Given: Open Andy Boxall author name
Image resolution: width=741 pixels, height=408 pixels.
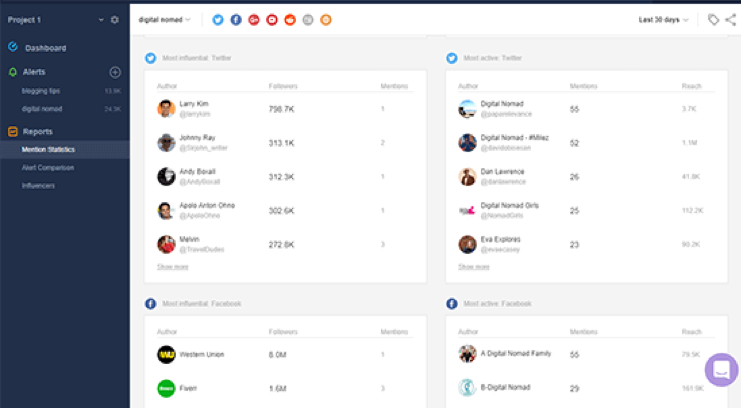Looking at the screenshot, I should coord(198,172).
